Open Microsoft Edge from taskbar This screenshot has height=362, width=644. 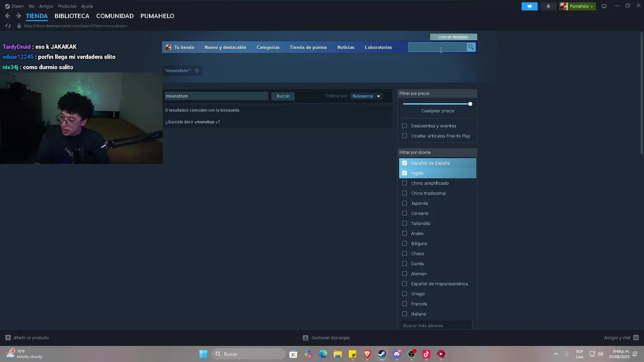[x=323, y=354]
